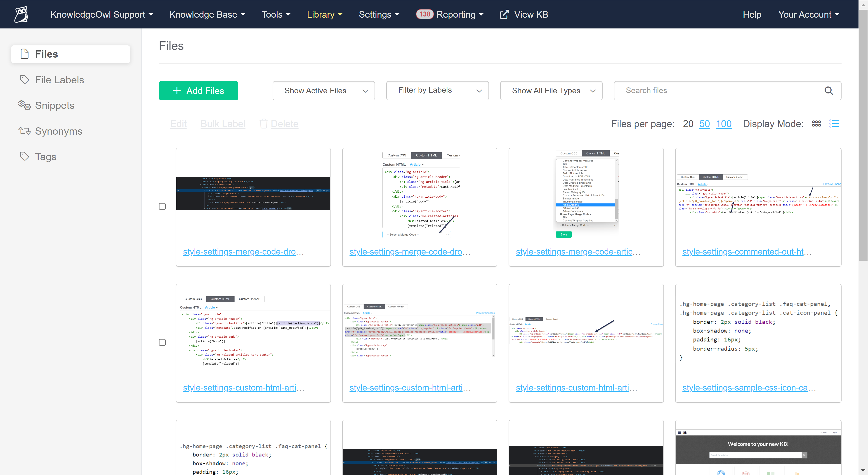Expand the Filter by Labels dropdown
The height and width of the screenshot is (475, 868).
point(437,91)
